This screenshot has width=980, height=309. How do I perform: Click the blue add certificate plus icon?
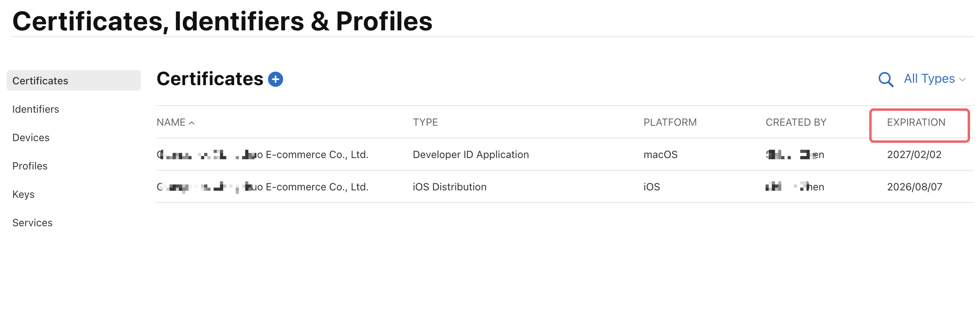pos(276,79)
